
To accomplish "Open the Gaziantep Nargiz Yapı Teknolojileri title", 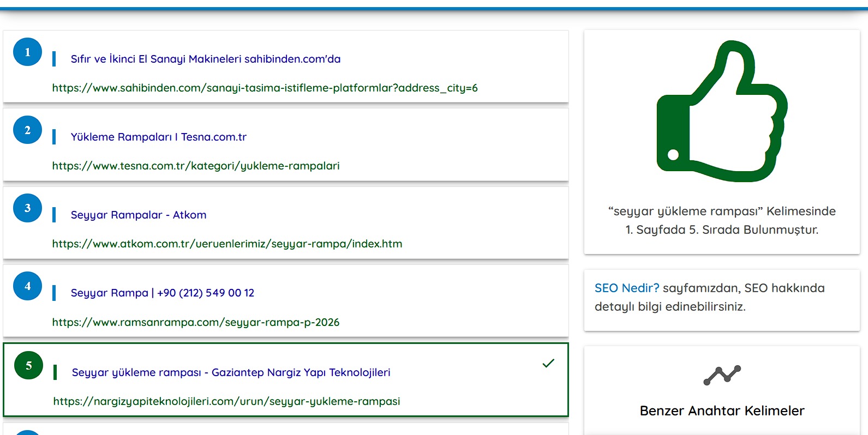I will (x=231, y=372).
